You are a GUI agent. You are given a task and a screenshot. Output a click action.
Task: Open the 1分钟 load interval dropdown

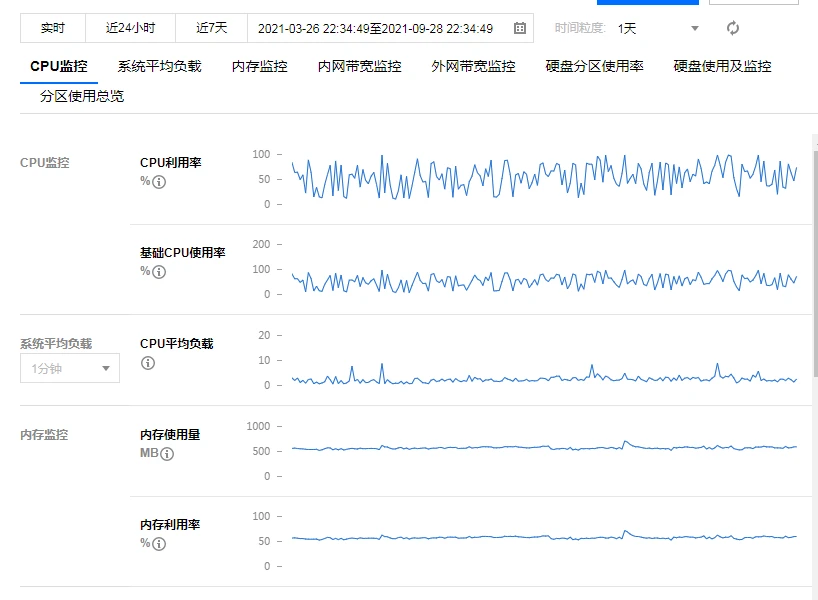[x=70, y=368]
